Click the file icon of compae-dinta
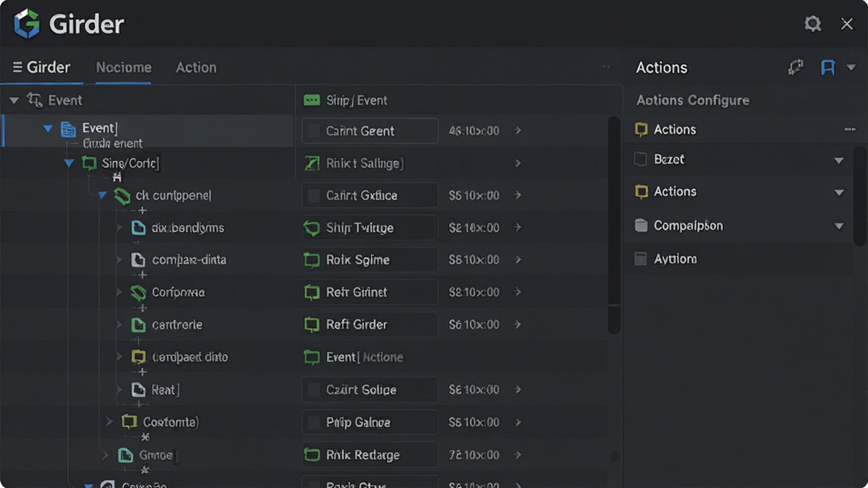Image resolution: width=868 pixels, height=488 pixels. click(x=138, y=259)
